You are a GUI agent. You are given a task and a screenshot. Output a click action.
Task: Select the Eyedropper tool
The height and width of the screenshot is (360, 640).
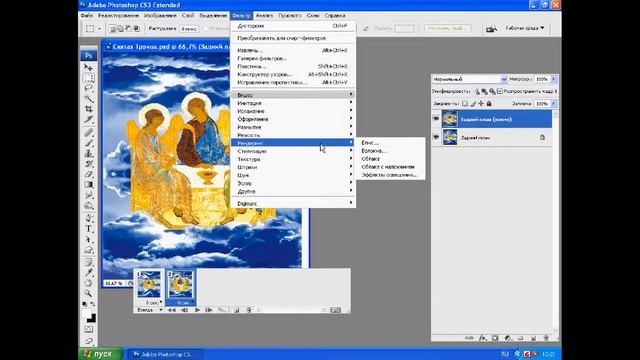click(x=89, y=273)
